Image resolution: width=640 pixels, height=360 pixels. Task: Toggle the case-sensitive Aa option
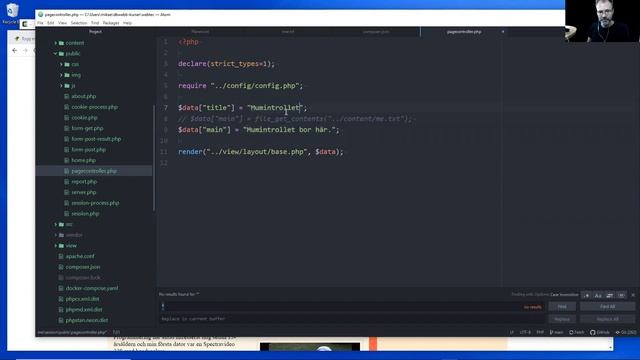click(x=598, y=295)
